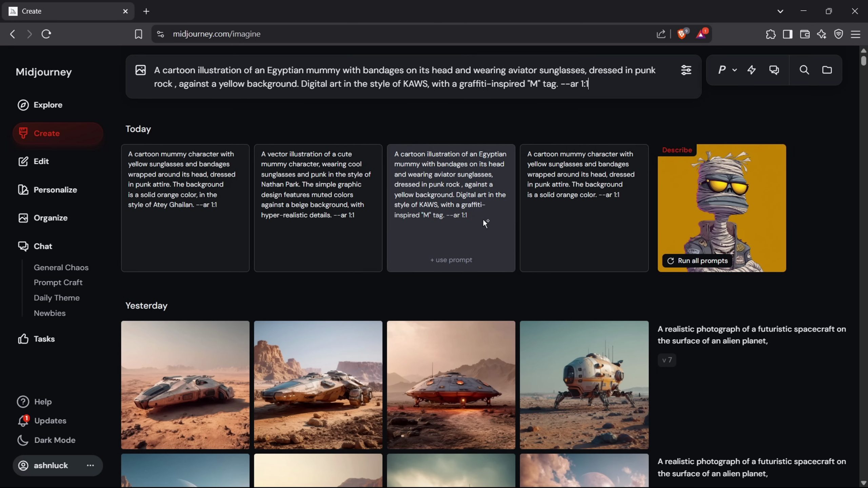868x488 pixels.
Task: Select the solid orange color prompt card
Action: 584,208
